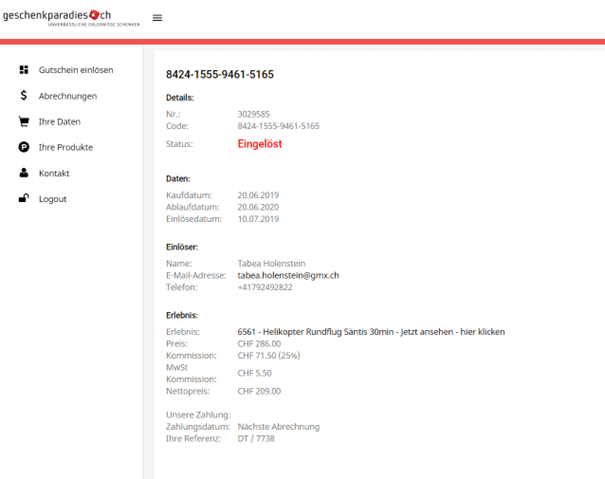Click the voucher code heading at top
This screenshot has width=605, height=479.
click(x=219, y=75)
